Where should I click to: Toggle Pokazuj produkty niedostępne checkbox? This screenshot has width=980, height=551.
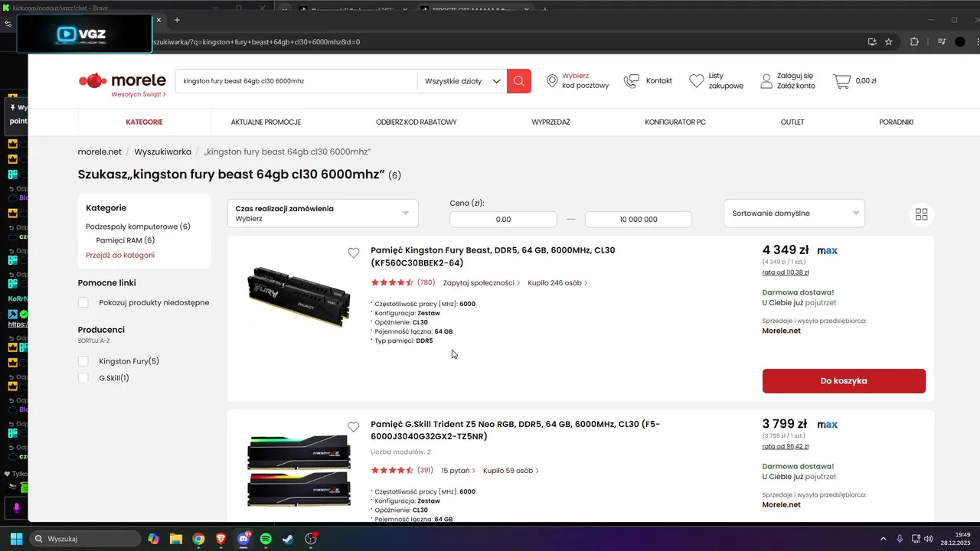pos(83,302)
